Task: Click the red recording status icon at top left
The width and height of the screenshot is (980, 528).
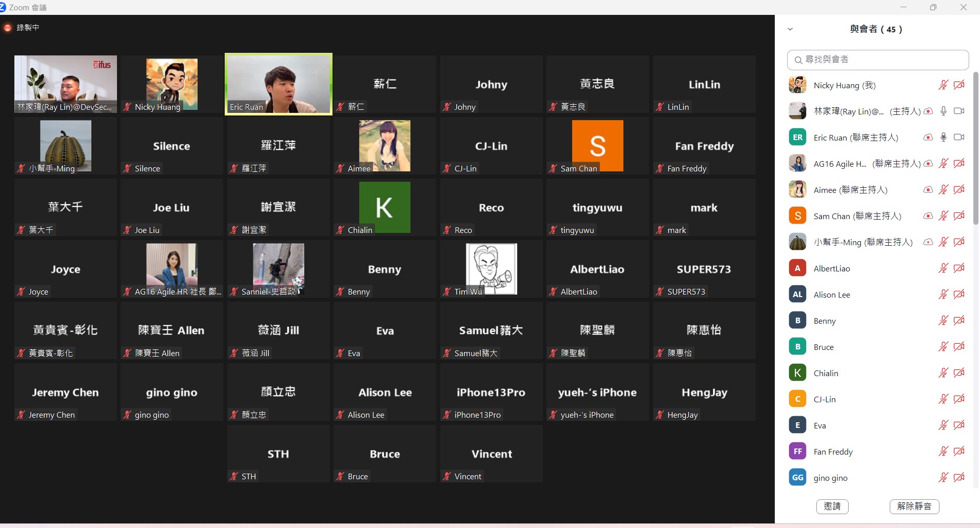Action: 8,28
